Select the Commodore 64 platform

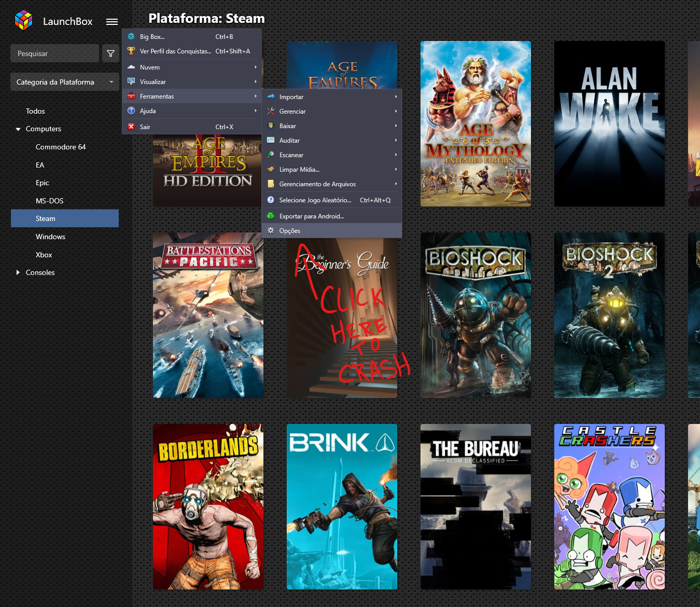pyautogui.click(x=61, y=147)
